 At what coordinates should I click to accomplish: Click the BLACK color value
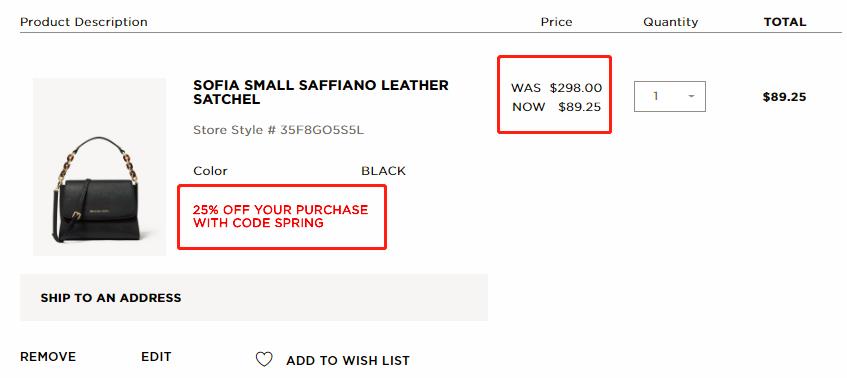pos(384,171)
